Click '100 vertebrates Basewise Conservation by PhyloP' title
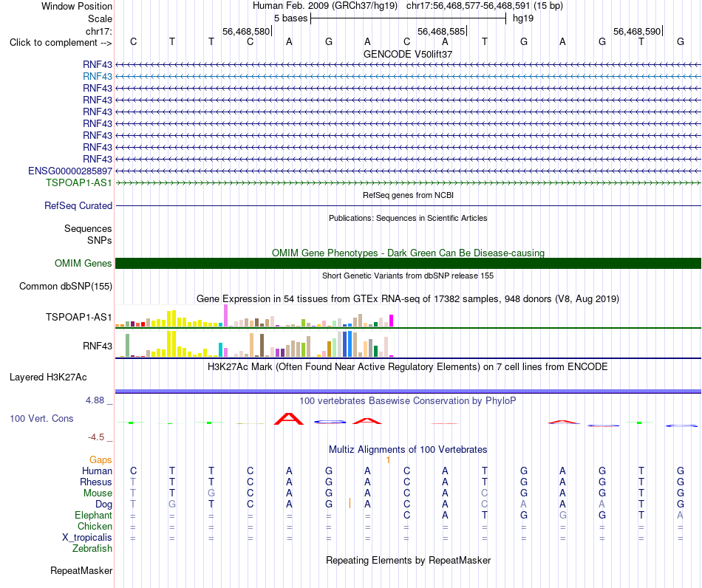Viewport: 702px width, 588px height. coord(408,401)
